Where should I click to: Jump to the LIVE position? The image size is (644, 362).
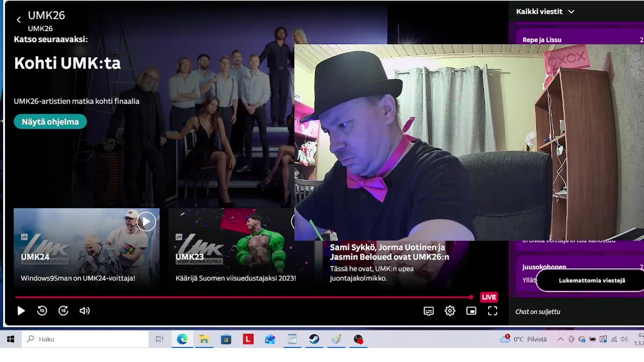489,297
